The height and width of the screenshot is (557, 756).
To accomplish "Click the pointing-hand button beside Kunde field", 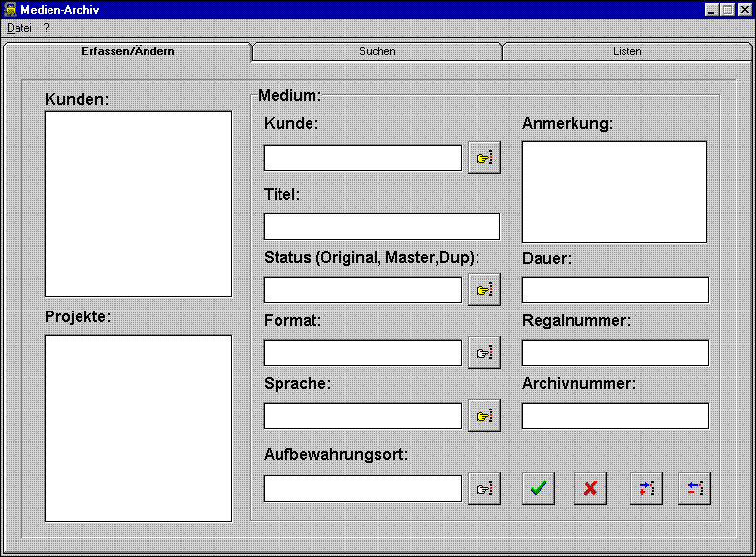I will [x=483, y=157].
